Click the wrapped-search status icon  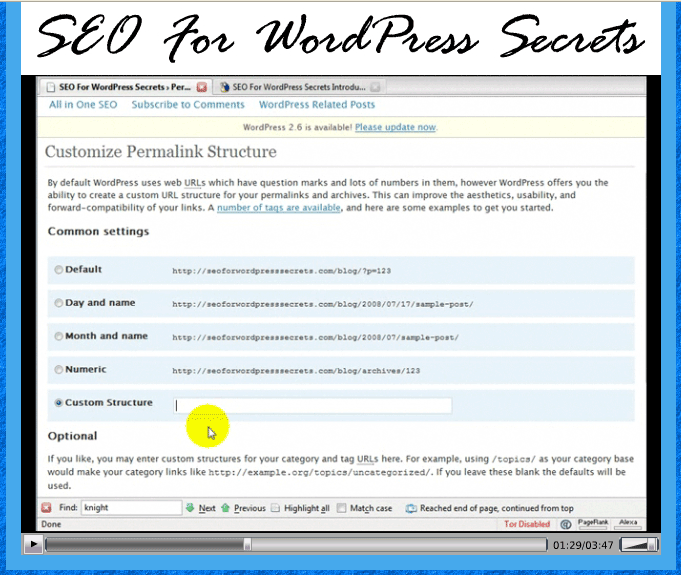410,508
